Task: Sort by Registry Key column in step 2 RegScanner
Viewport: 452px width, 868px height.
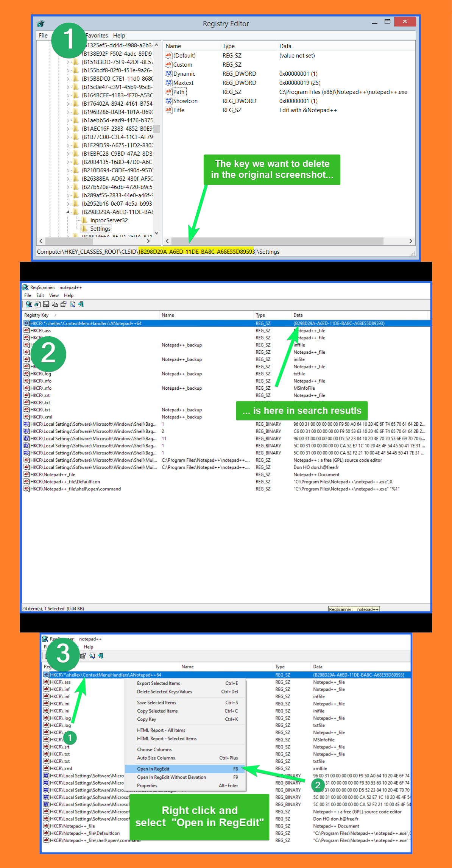Action: point(90,315)
